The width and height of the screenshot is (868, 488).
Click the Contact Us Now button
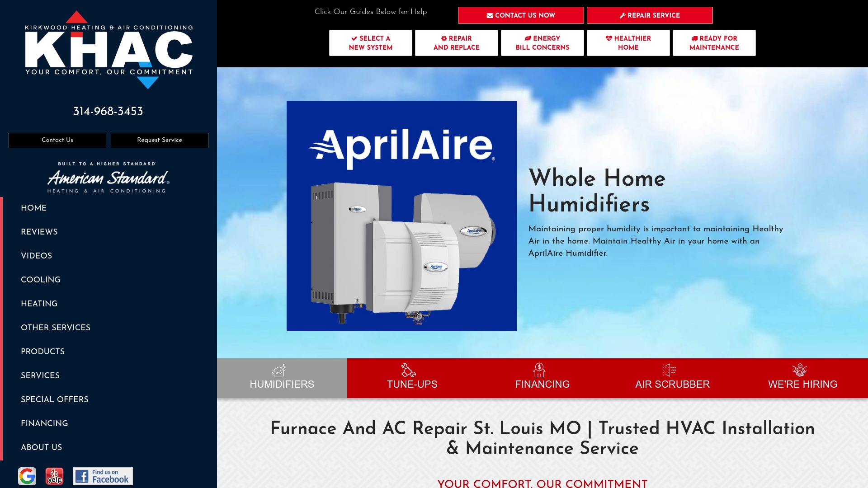521,15
